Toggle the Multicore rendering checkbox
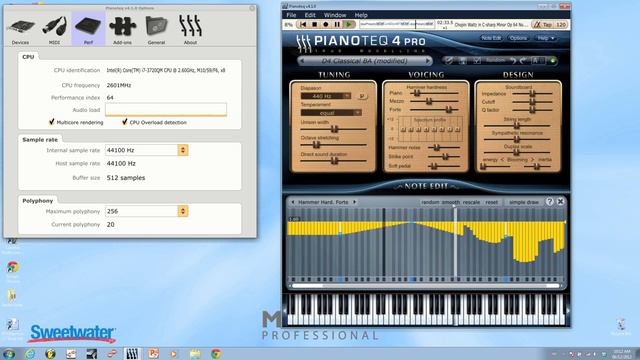 pyautogui.click(x=51, y=122)
